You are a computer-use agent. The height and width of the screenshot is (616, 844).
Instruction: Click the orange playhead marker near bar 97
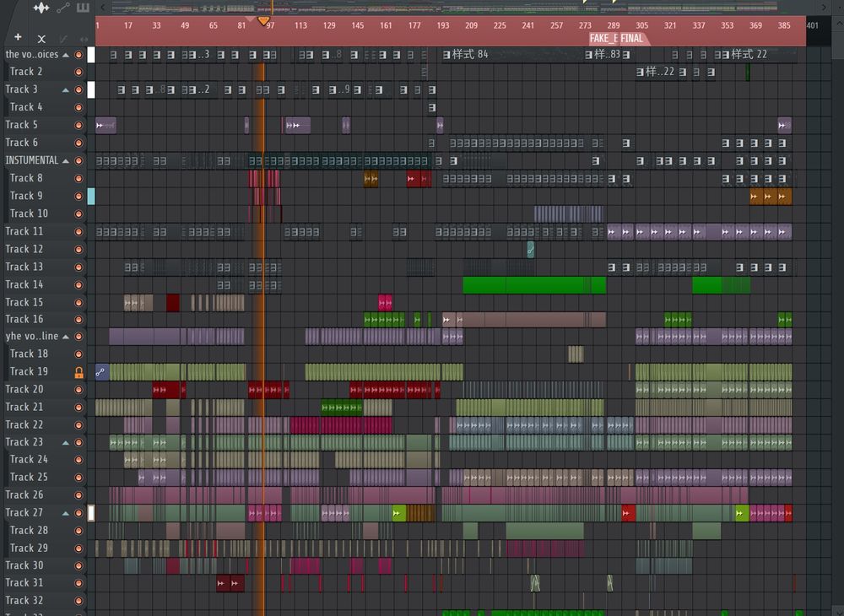click(263, 21)
